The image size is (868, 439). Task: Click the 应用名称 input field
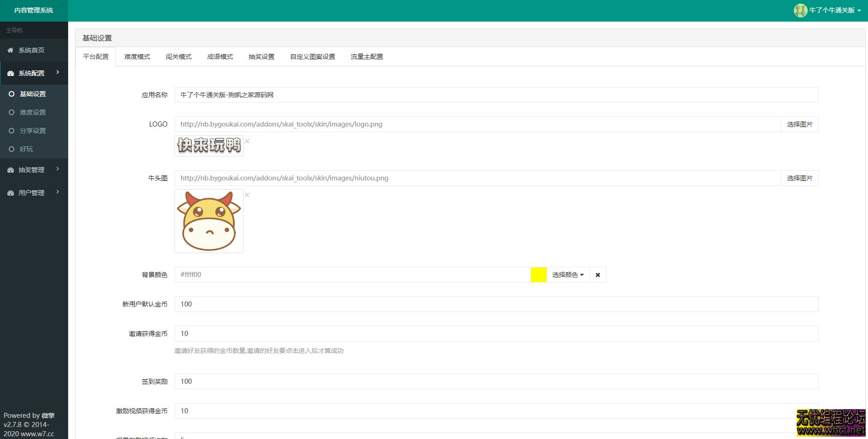click(496, 95)
